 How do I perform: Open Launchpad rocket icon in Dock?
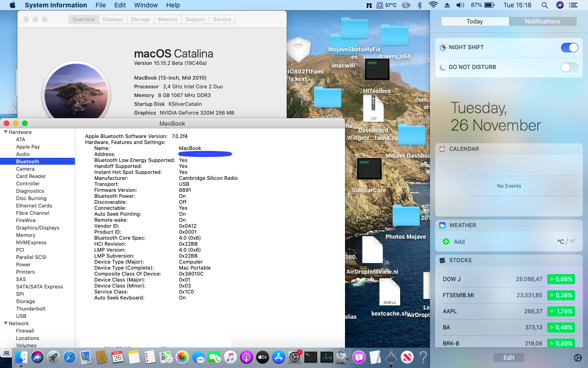[53, 357]
